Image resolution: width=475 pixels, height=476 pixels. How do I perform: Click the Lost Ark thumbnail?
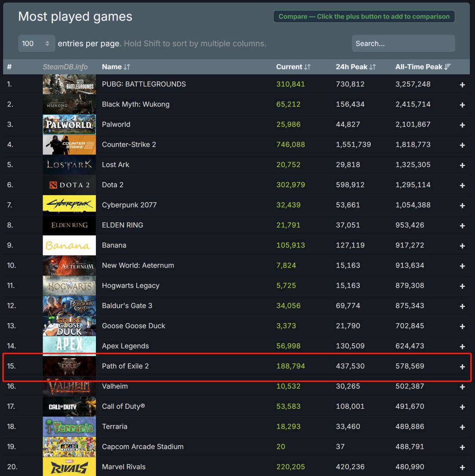pos(69,164)
